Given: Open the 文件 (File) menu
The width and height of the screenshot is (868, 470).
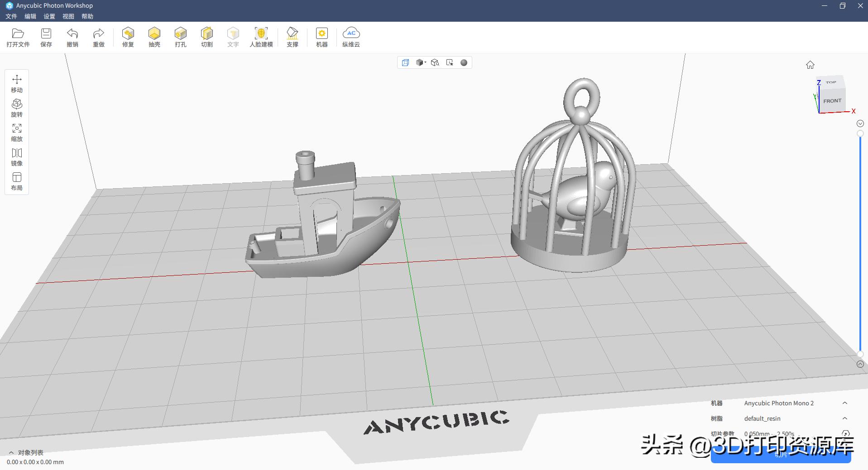Looking at the screenshot, I should [11, 16].
